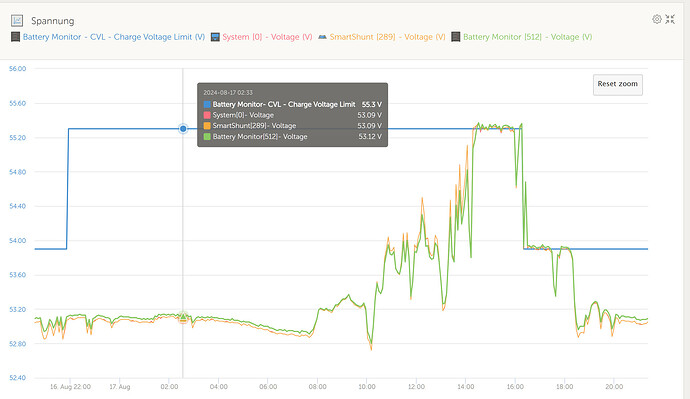The width and height of the screenshot is (690, 399).
Task: Click the green triangle marker on the voltage curve
Action: pyautogui.click(x=183, y=316)
